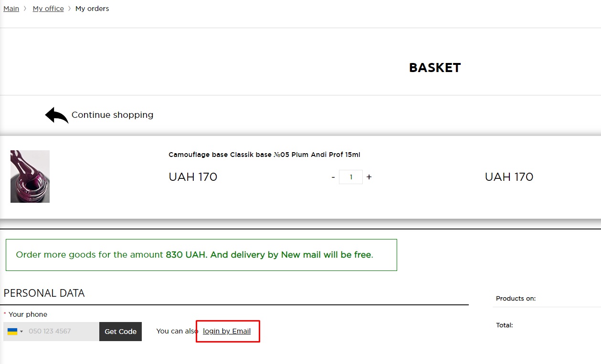Click inside the quantity field showing 1
The image size is (601, 364).
[x=351, y=177]
